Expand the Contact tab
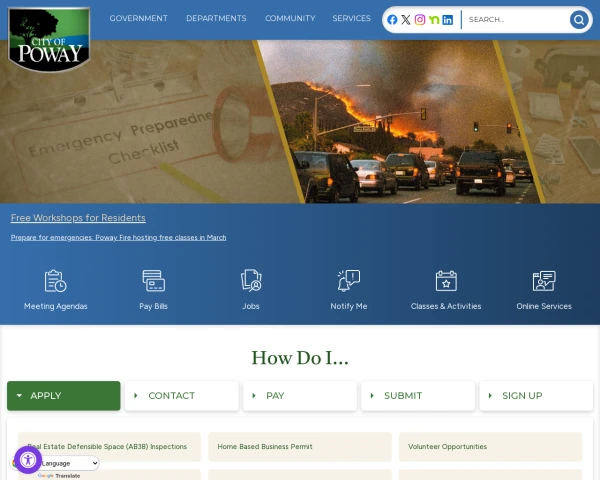 pos(182,396)
